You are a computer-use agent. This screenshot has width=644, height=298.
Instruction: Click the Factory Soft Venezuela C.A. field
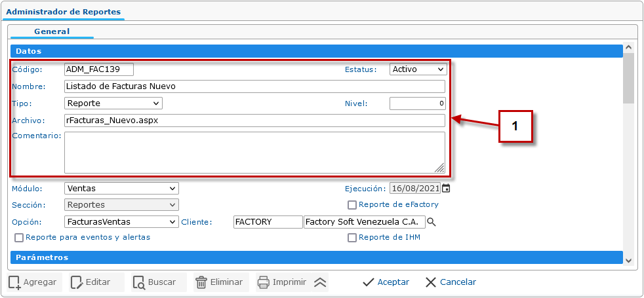pyautogui.click(x=365, y=222)
